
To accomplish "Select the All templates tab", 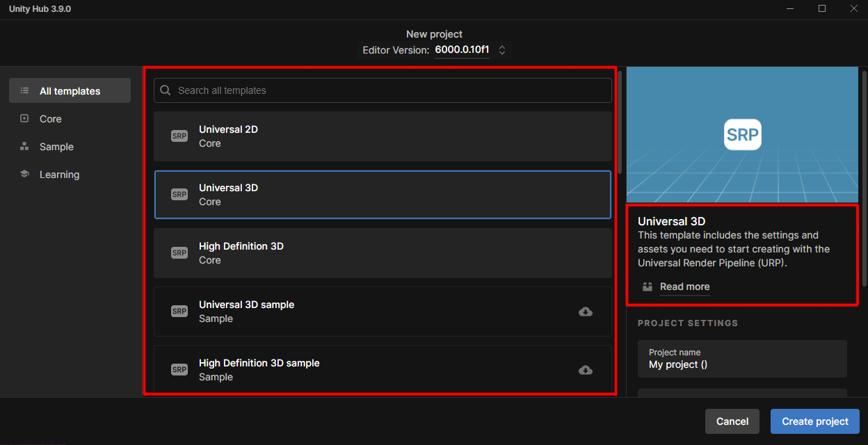I will tap(70, 90).
